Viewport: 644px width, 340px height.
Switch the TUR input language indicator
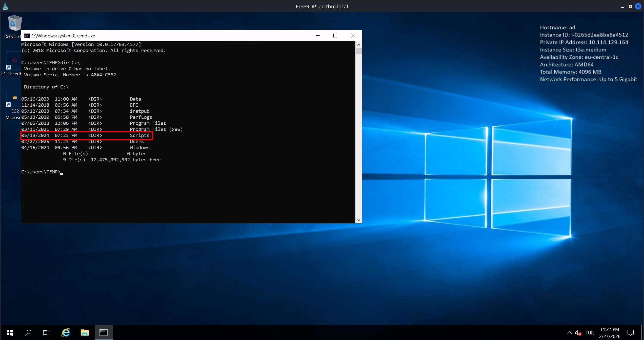coord(590,333)
